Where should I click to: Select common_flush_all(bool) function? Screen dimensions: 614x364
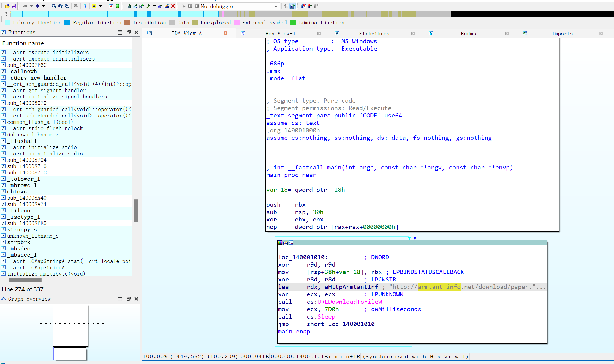click(66, 122)
